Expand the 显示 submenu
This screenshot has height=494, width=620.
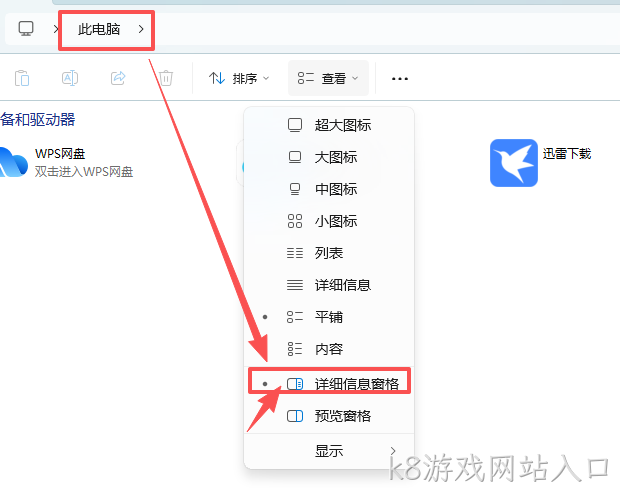(329, 451)
